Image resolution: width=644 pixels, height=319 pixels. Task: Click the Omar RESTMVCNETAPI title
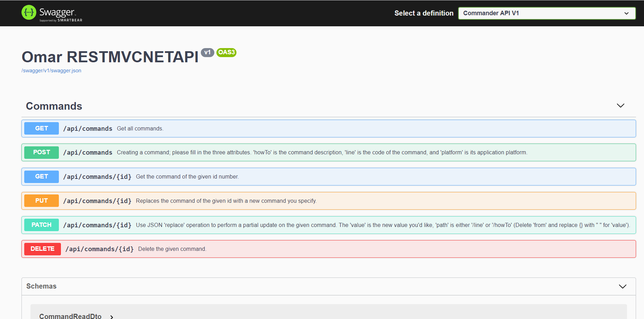pyautogui.click(x=110, y=57)
